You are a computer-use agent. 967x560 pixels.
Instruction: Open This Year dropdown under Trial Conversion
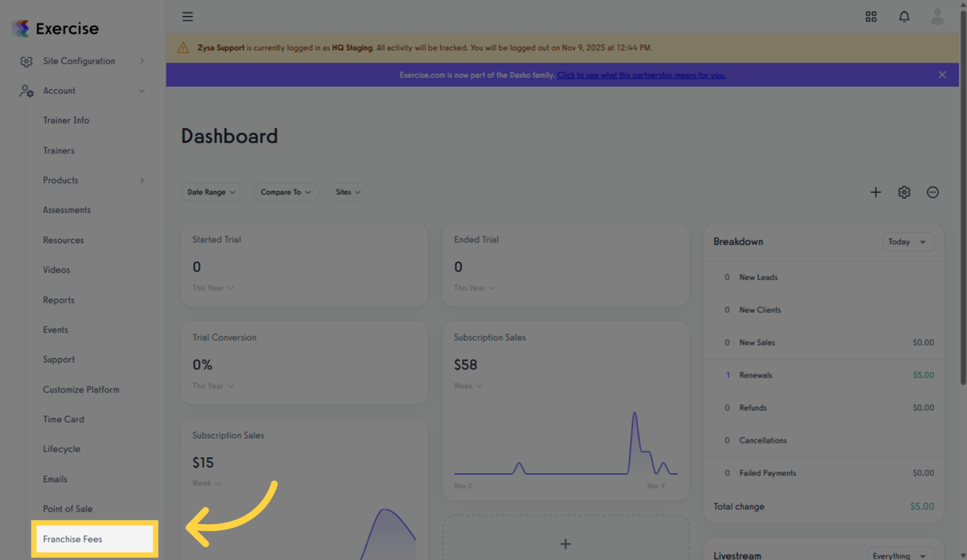(213, 386)
